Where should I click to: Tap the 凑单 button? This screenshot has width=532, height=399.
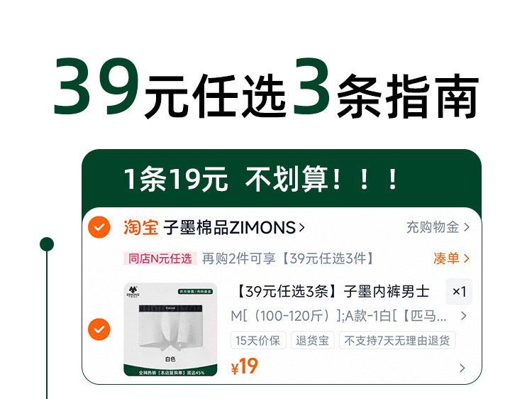click(446, 258)
